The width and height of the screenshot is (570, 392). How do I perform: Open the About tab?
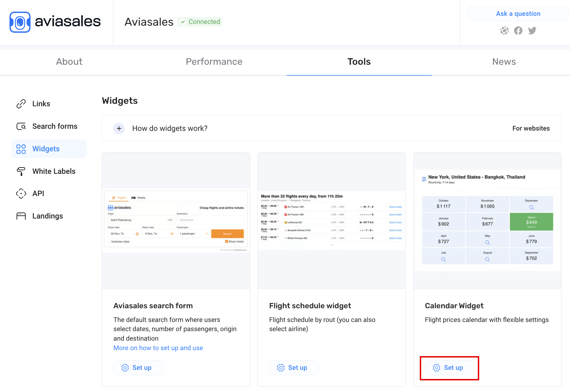69,62
